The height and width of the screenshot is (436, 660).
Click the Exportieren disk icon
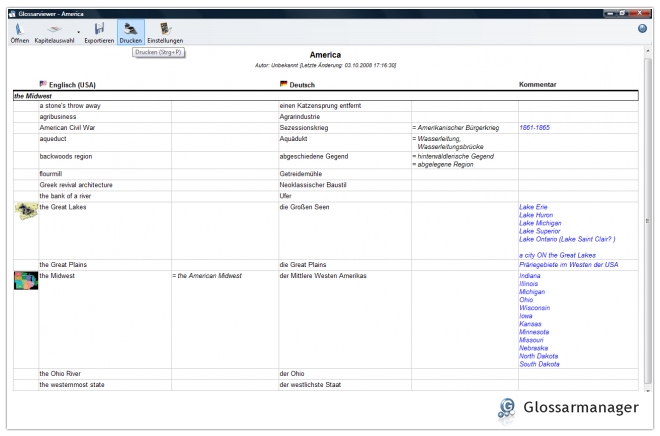99,32
